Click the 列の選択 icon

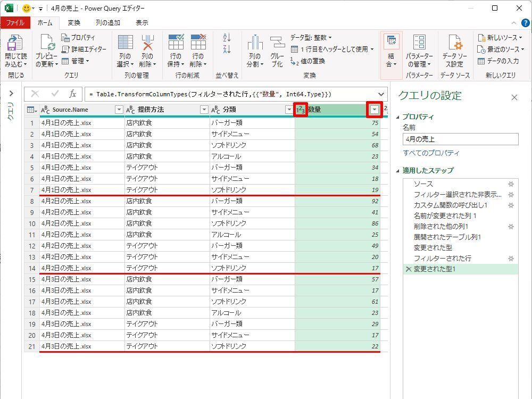coord(125,44)
